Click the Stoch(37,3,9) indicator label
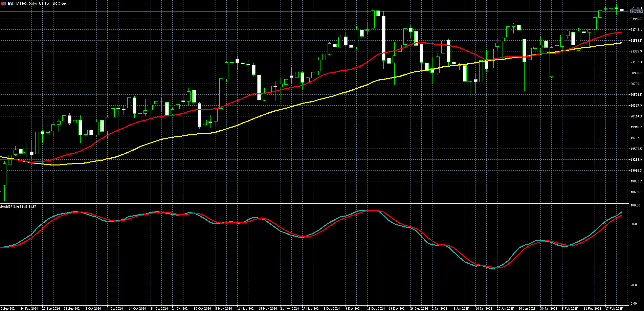This screenshot has height=311, width=644. coord(18,206)
